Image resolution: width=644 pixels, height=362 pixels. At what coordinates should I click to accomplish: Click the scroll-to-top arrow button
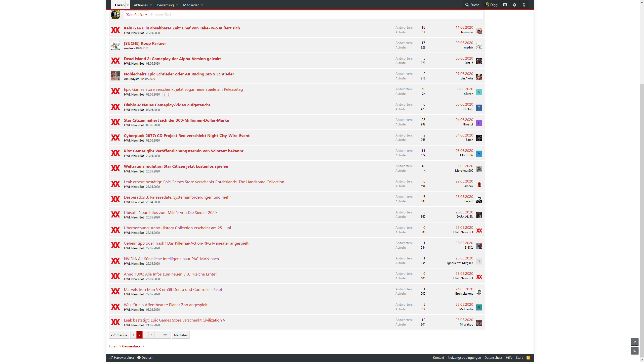click(635, 342)
